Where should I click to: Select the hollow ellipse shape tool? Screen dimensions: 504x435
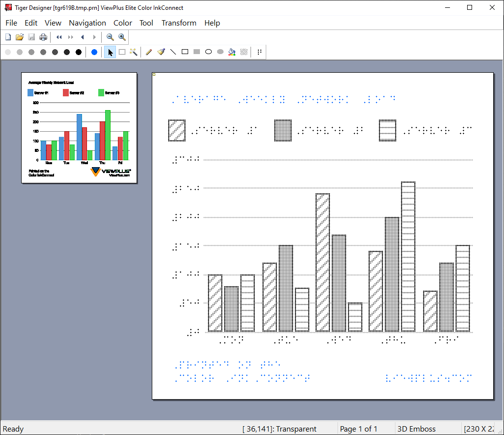(208, 52)
